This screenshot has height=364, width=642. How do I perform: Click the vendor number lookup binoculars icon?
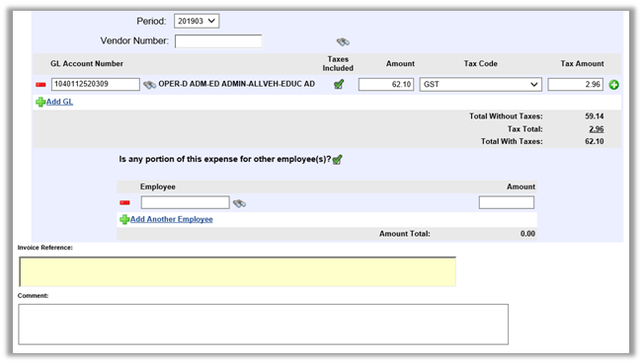tap(343, 41)
